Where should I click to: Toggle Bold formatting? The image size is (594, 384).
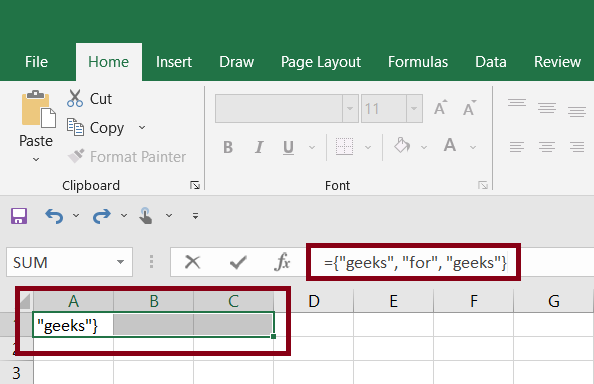point(228,147)
